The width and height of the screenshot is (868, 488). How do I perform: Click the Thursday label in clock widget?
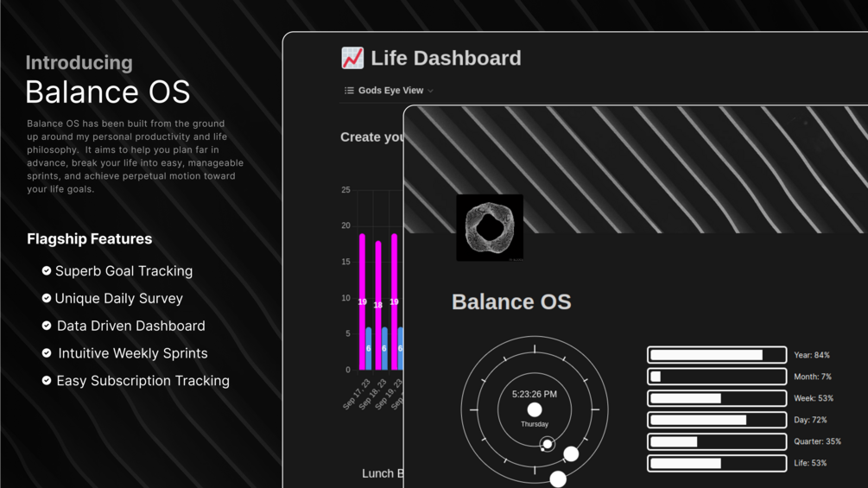535,424
